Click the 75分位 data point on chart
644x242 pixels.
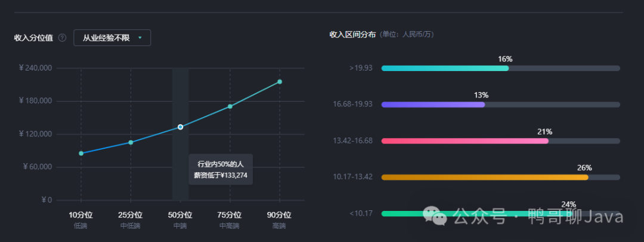[230, 106]
